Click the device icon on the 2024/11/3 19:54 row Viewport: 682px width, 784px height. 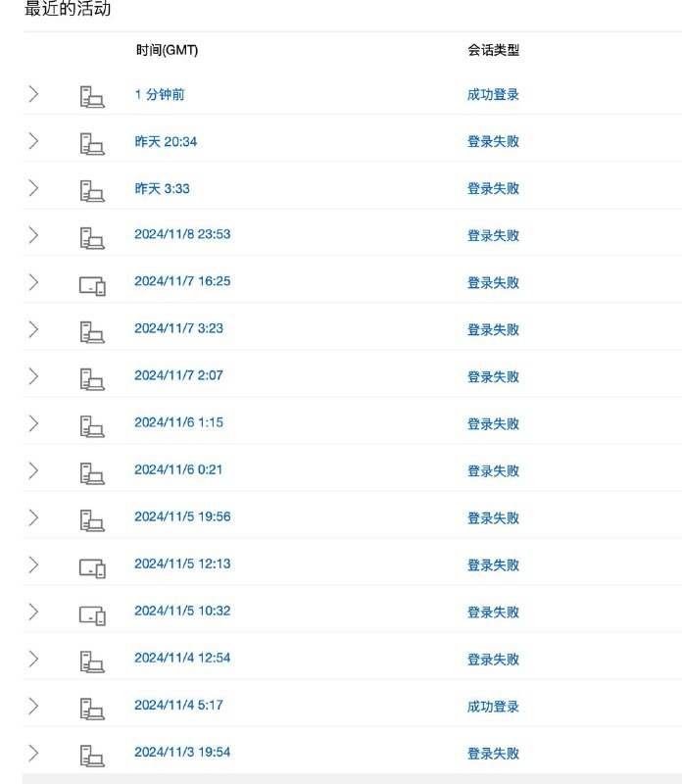[92, 753]
